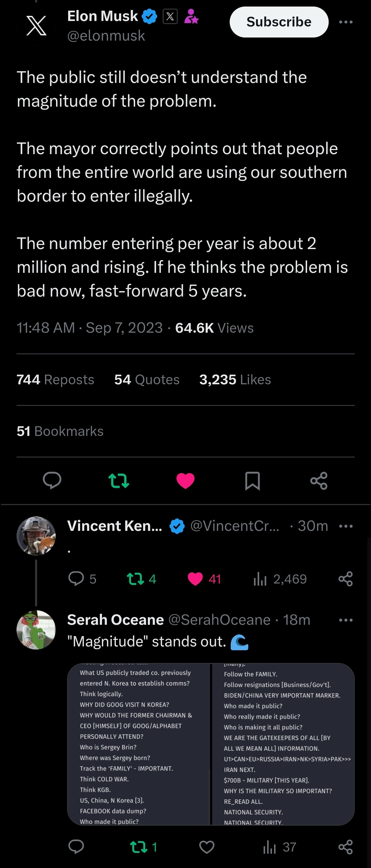View analytics for Vincent's reply
The width and height of the screenshot is (371, 868).
pos(260,579)
